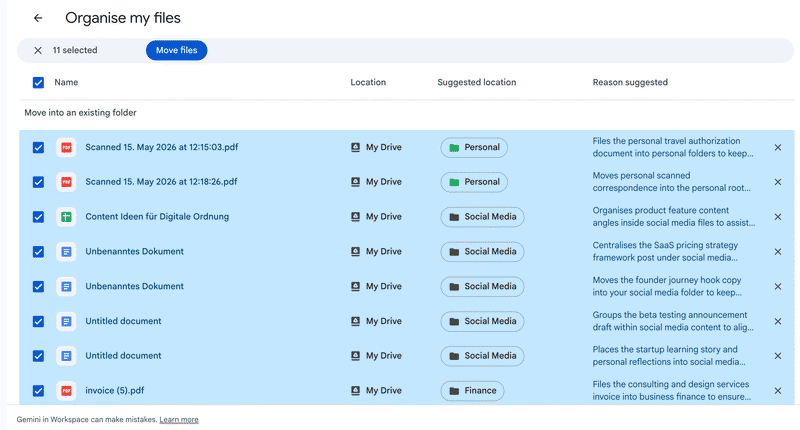Click the Location column header
This screenshot has height=430, width=800.
368,83
